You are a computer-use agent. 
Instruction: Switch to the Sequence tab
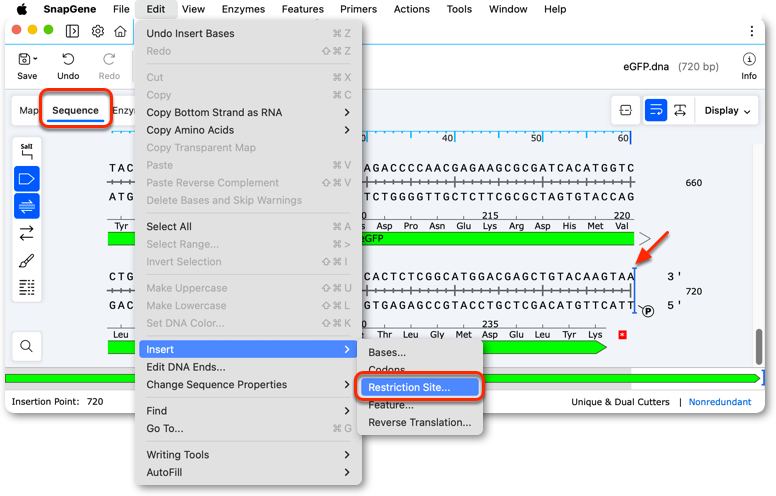click(75, 110)
